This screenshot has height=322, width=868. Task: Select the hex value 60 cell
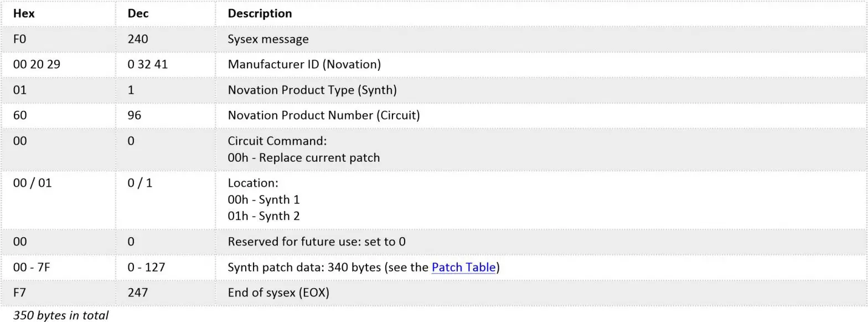19,115
